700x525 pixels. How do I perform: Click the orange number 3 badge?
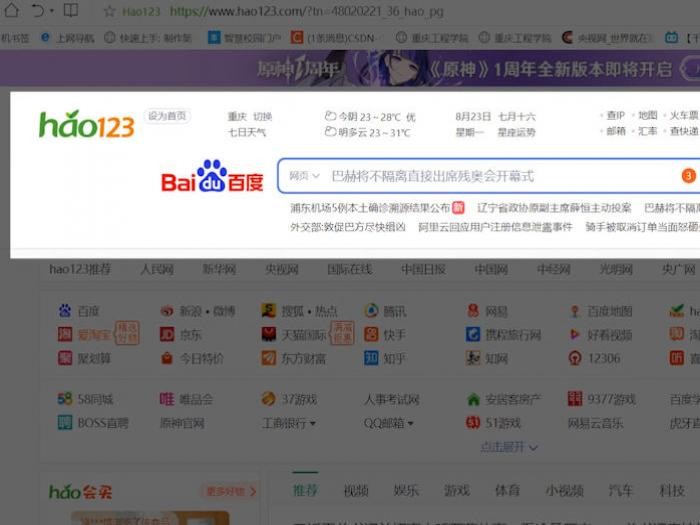click(x=688, y=176)
